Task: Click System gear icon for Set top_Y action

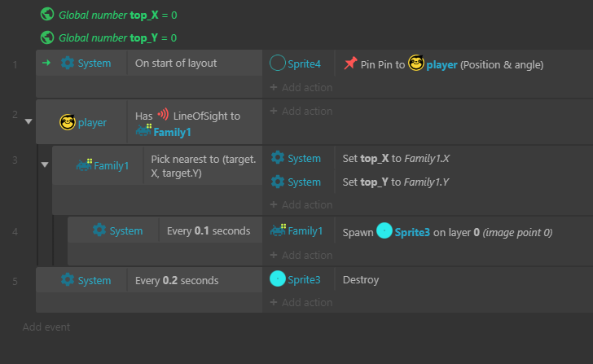Action: tap(278, 182)
